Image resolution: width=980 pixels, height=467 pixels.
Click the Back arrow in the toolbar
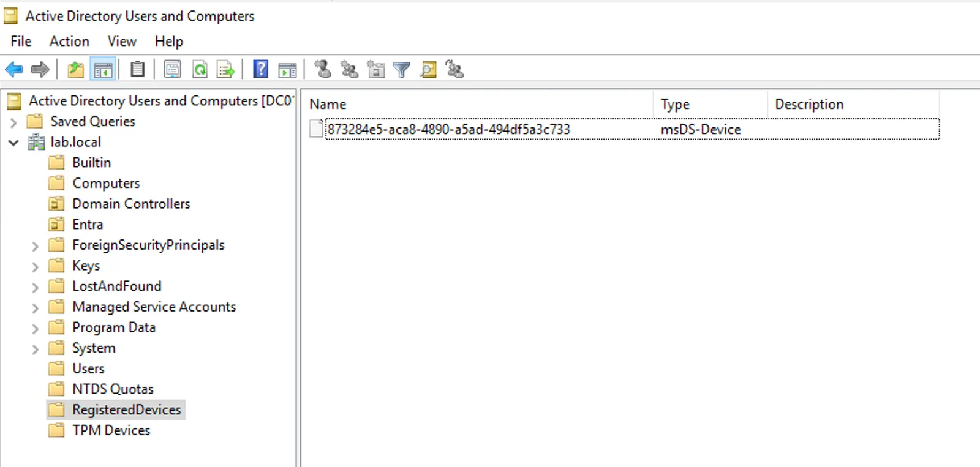click(x=14, y=70)
